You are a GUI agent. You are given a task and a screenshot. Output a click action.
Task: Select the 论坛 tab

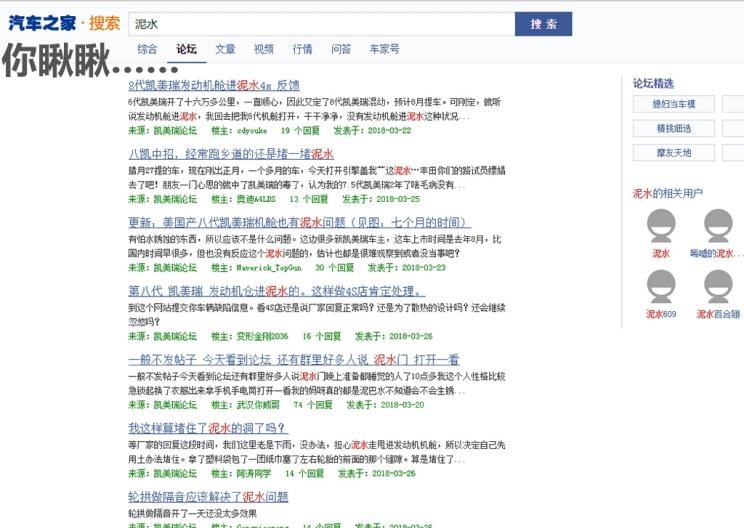click(x=186, y=49)
